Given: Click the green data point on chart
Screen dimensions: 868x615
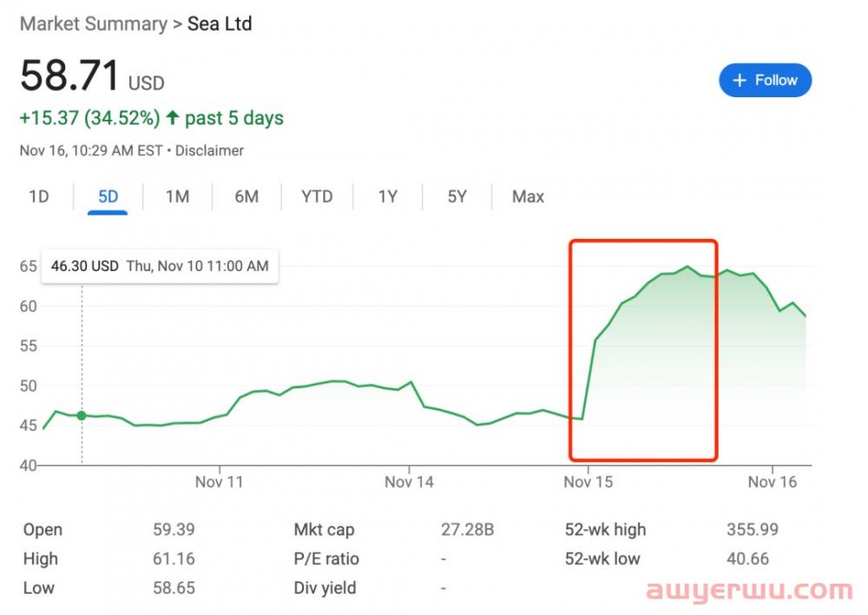Looking at the screenshot, I should coord(82,415).
